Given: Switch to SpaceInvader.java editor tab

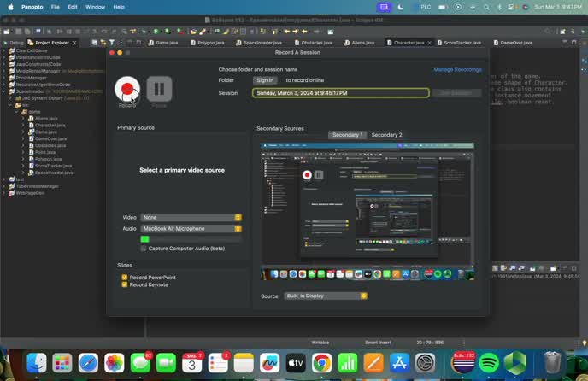Looking at the screenshot, I should (x=259, y=43).
